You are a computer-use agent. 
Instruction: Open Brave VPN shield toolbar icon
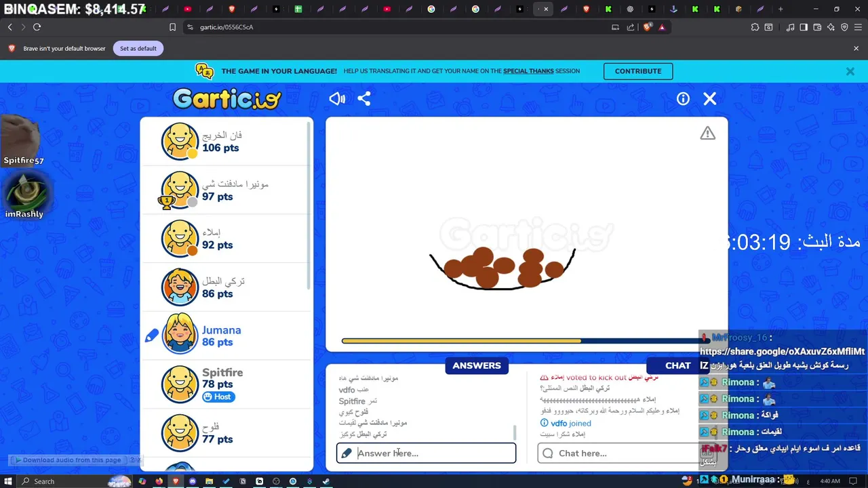pos(844,27)
